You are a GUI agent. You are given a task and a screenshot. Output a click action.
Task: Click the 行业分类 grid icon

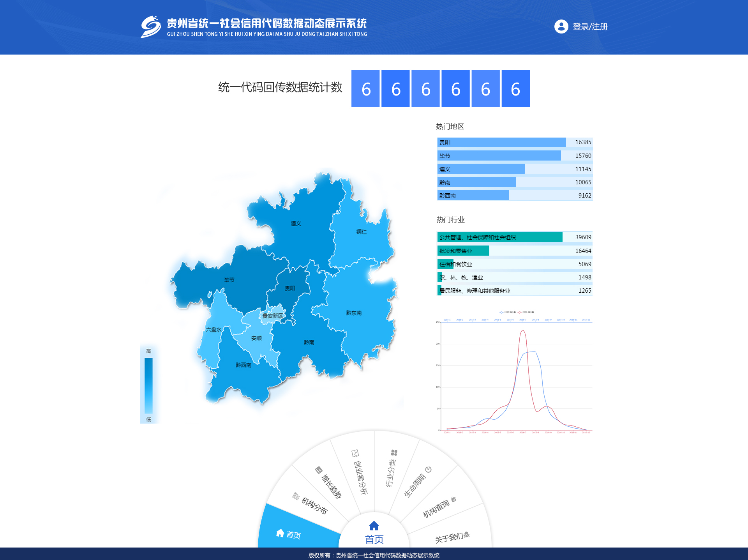[x=394, y=452]
